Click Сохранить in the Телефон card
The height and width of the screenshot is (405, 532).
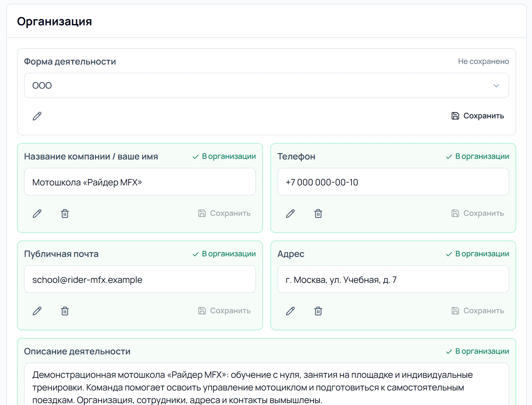pyautogui.click(x=478, y=213)
